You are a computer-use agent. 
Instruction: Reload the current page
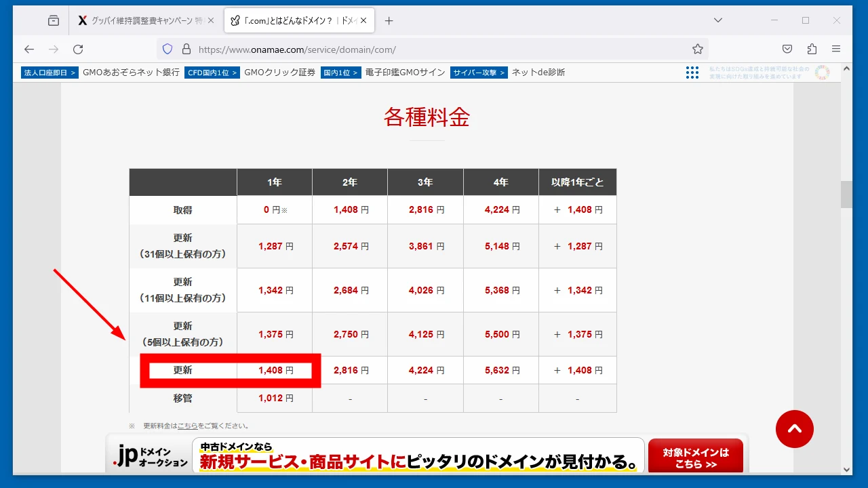78,49
